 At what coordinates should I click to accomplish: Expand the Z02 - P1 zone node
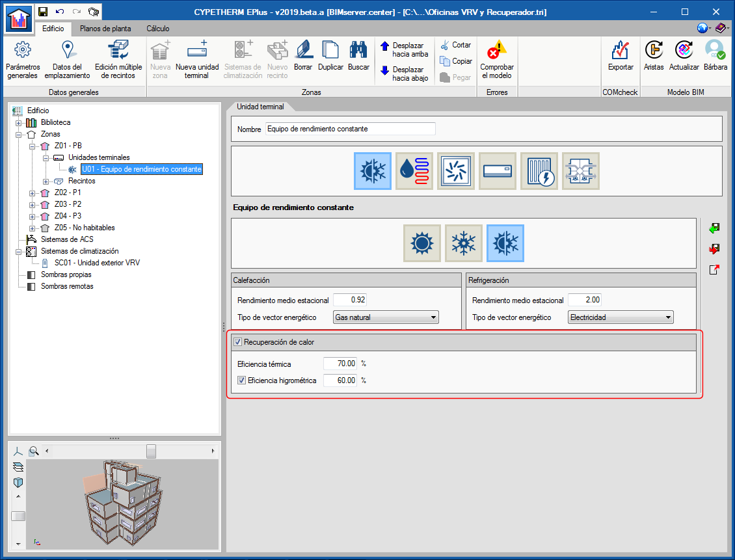pyautogui.click(x=32, y=193)
